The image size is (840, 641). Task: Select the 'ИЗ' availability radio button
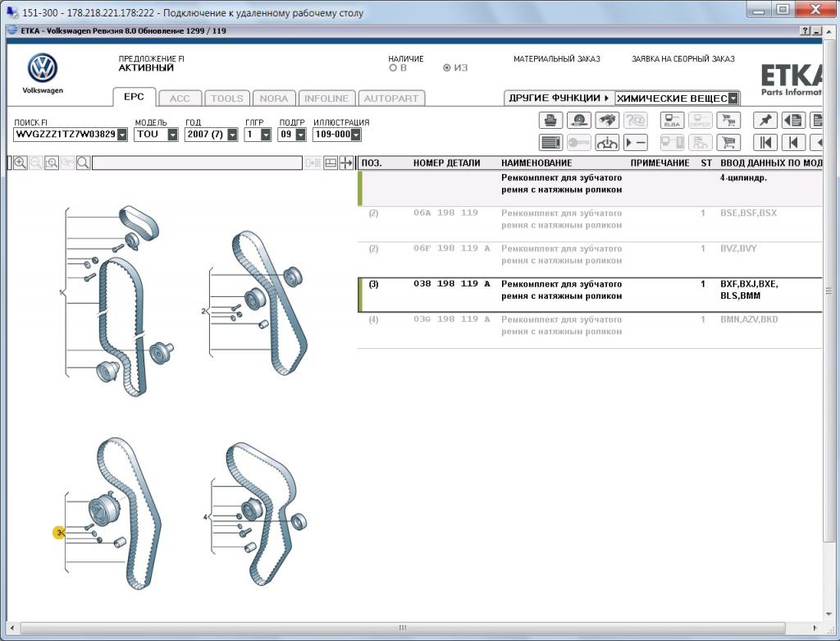pyautogui.click(x=447, y=68)
